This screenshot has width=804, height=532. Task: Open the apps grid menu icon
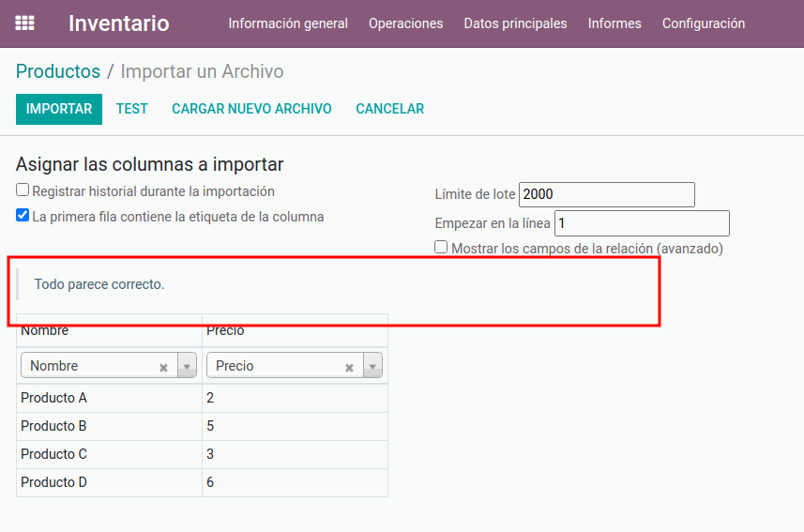pos(24,23)
